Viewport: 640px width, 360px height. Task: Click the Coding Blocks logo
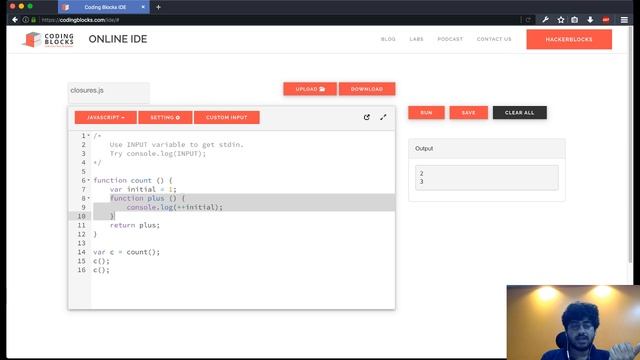click(x=48, y=40)
